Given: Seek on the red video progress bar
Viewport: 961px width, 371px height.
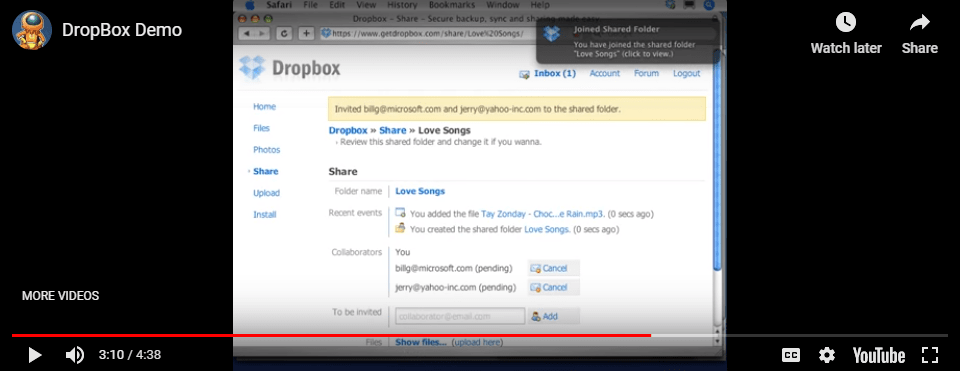Looking at the screenshot, I should tap(480, 335).
